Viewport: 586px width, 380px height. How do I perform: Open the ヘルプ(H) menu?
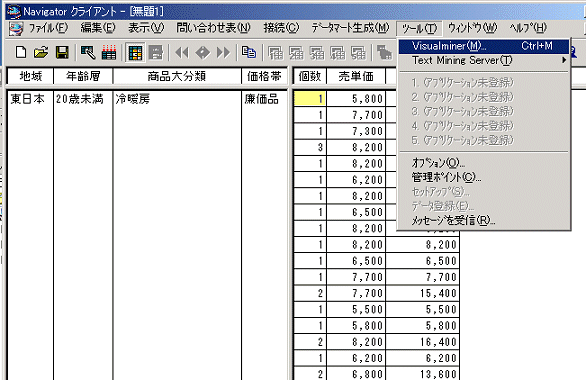528,28
